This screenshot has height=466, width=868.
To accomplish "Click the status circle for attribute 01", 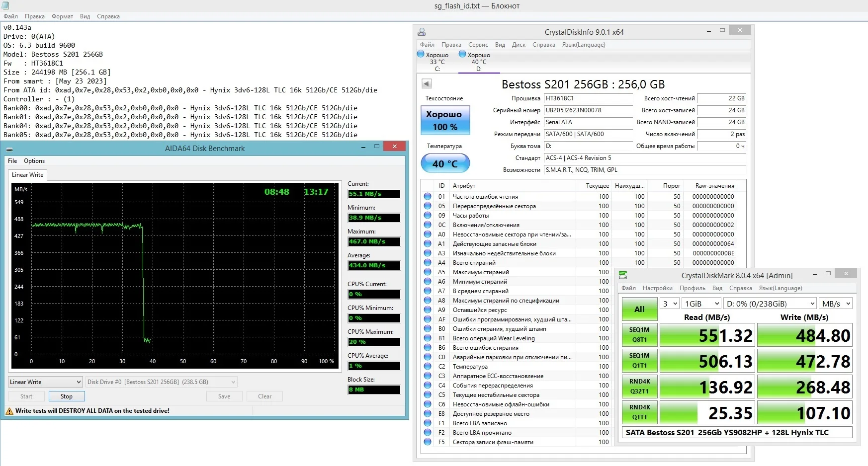I will click(428, 196).
